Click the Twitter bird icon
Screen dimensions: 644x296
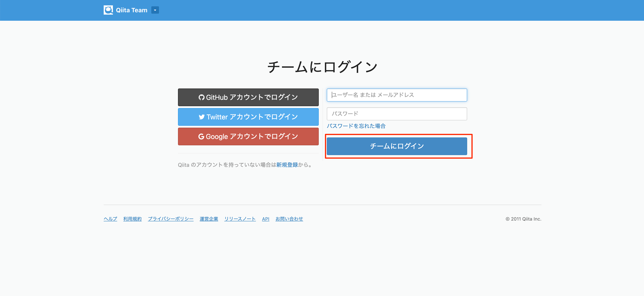click(x=201, y=117)
